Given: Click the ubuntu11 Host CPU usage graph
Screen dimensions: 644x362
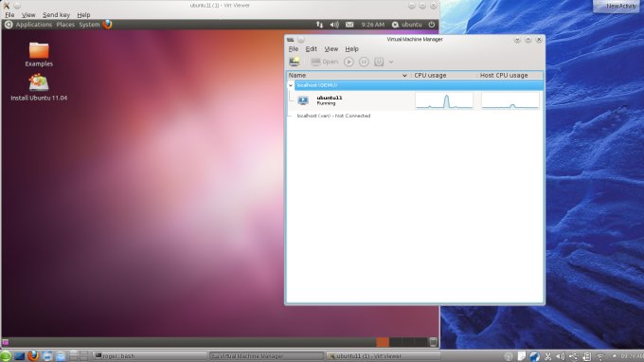Looking at the screenshot, I should pos(510,100).
